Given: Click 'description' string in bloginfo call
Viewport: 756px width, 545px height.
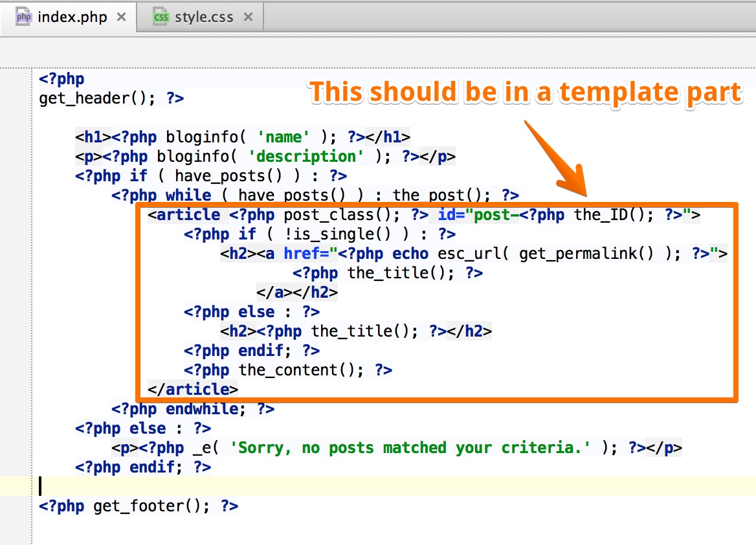Looking at the screenshot, I should point(306,156).
